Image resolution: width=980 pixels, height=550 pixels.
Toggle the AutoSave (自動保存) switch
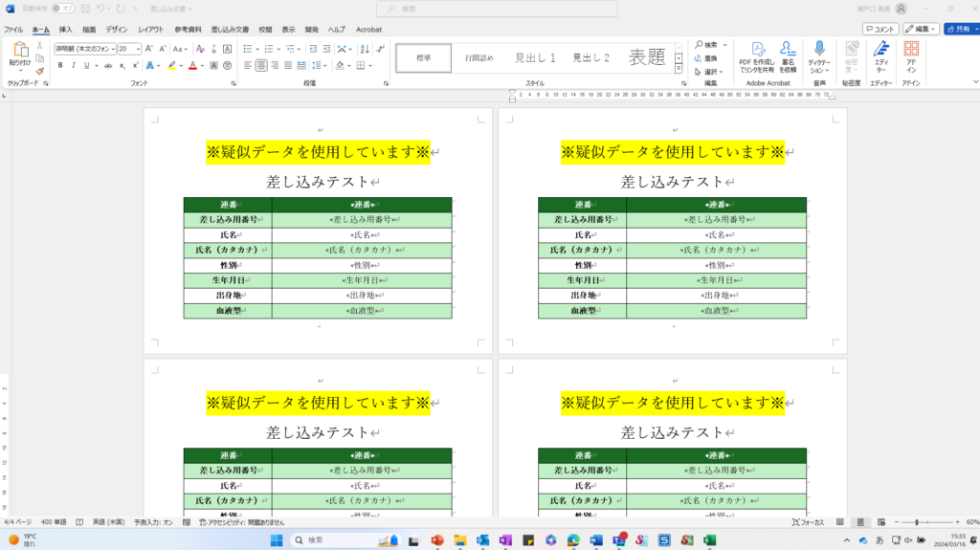(x=62, y=9)
